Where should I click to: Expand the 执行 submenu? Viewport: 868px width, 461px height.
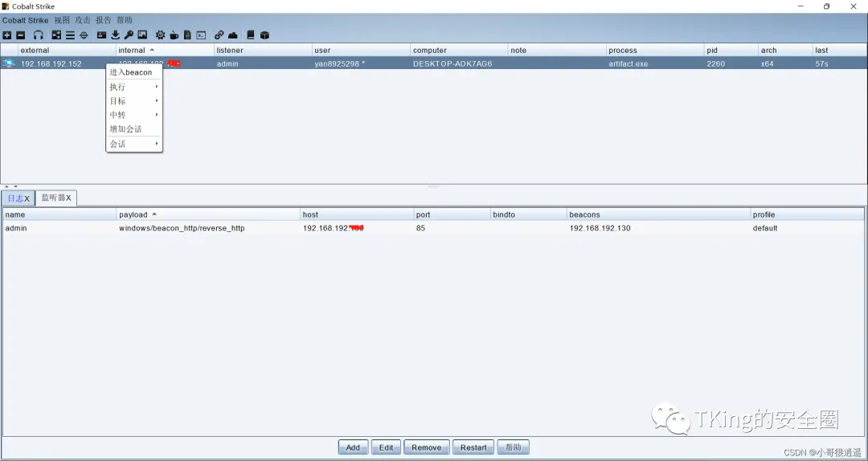tap(134, 87)
